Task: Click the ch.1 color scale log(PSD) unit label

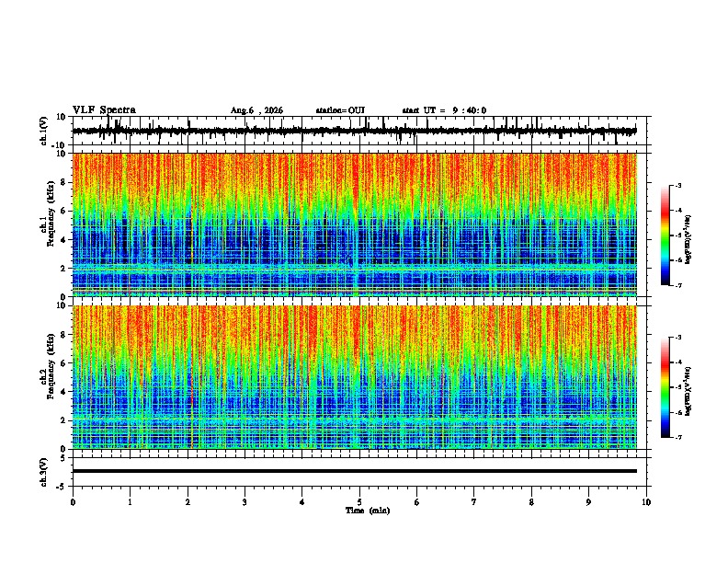Action: click(x=688, y=239)
